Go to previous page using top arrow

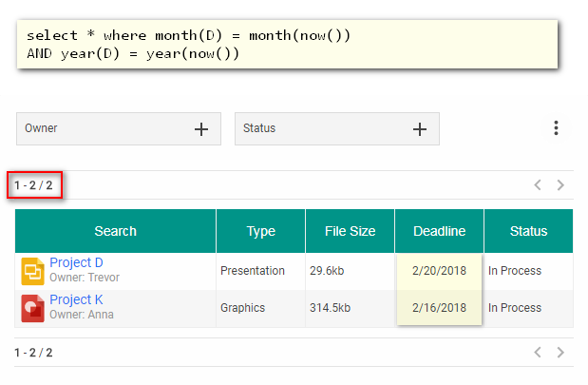(x=538, y=185)
